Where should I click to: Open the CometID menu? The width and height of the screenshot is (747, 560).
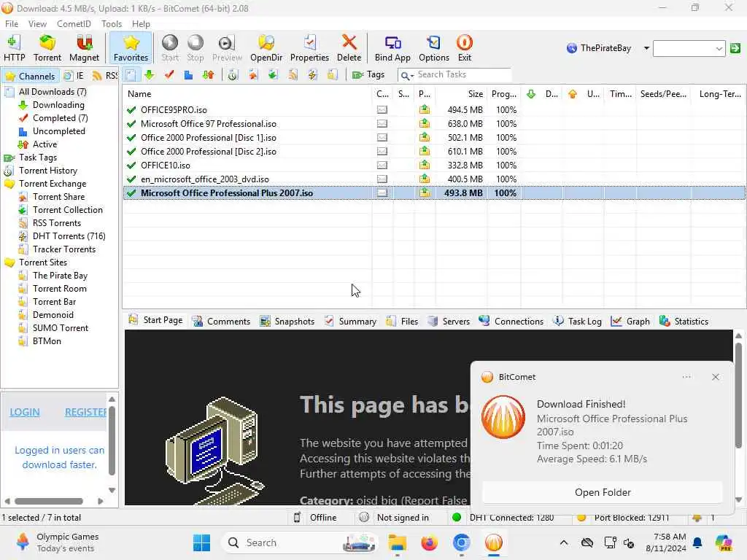[x=74, y=24]
